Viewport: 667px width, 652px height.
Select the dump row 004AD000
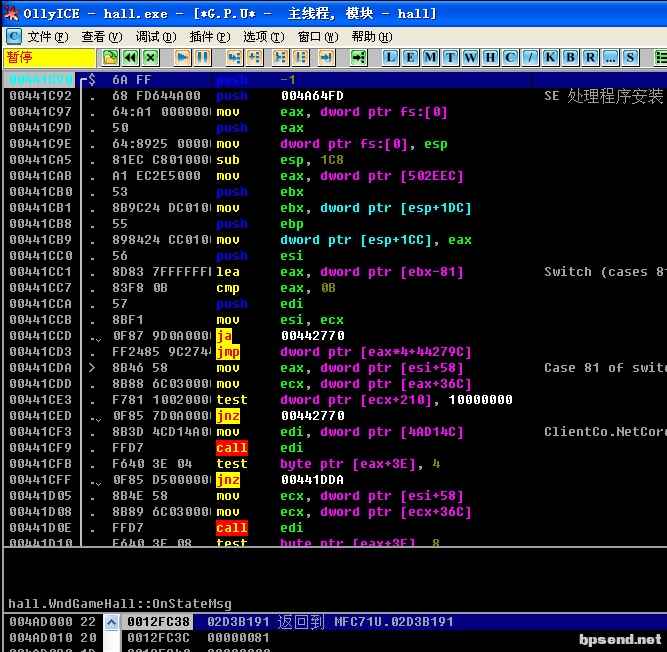[x=52, y=622]
